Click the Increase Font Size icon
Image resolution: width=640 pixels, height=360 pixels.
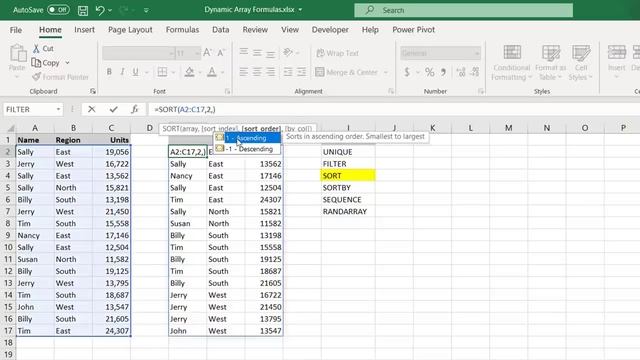(207, 53)
